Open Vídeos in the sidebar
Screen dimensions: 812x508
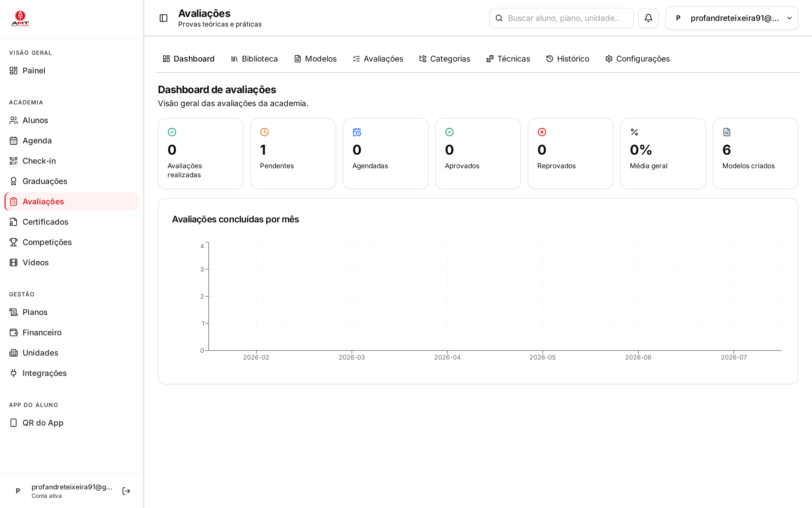coord(72,262)
